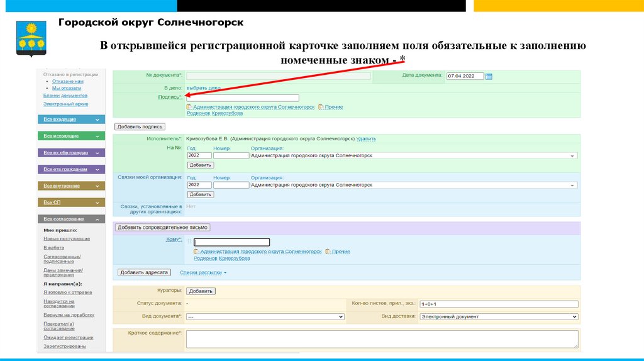Click into the Подпись input field
The height and width of the screenshot is (361, 644).
(243, 97)
